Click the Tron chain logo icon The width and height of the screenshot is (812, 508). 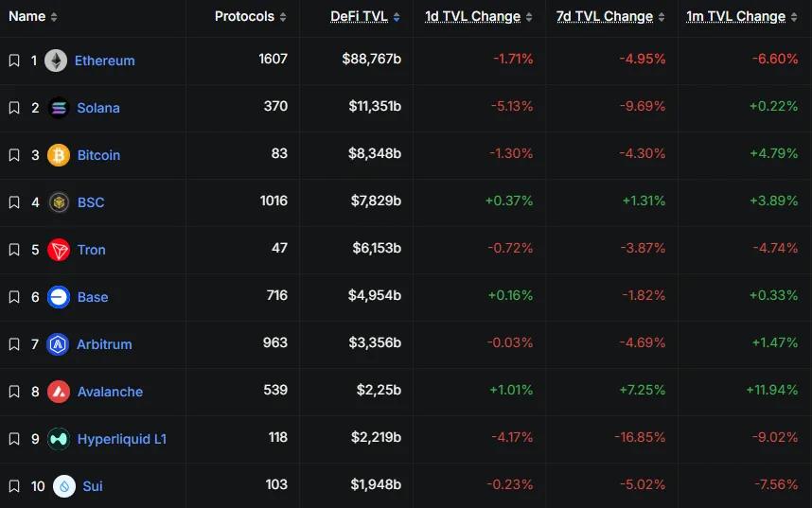(x=59, y=250)
